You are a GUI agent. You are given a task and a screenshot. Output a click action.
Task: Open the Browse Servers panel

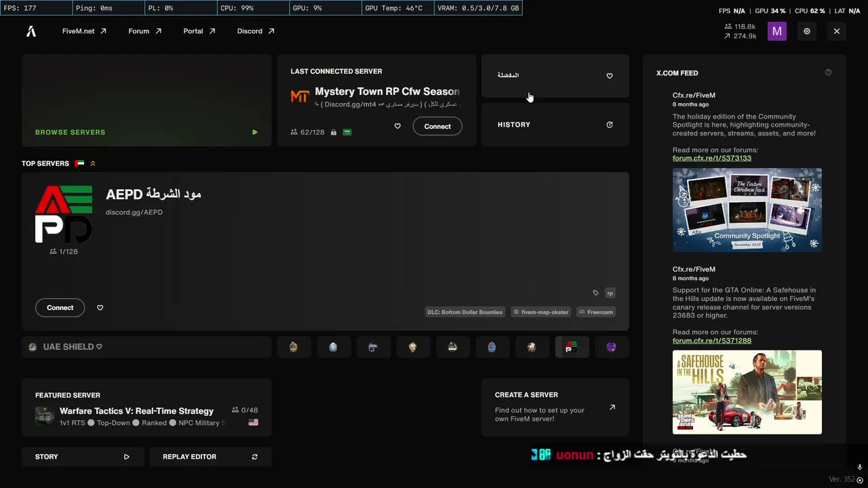(146, 100)
